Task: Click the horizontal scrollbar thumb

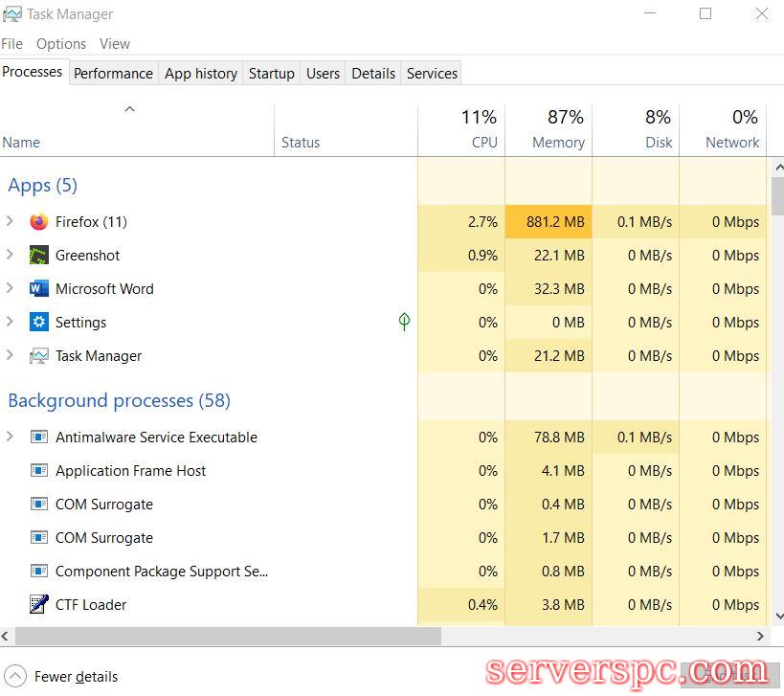Action: click(228, 636)
